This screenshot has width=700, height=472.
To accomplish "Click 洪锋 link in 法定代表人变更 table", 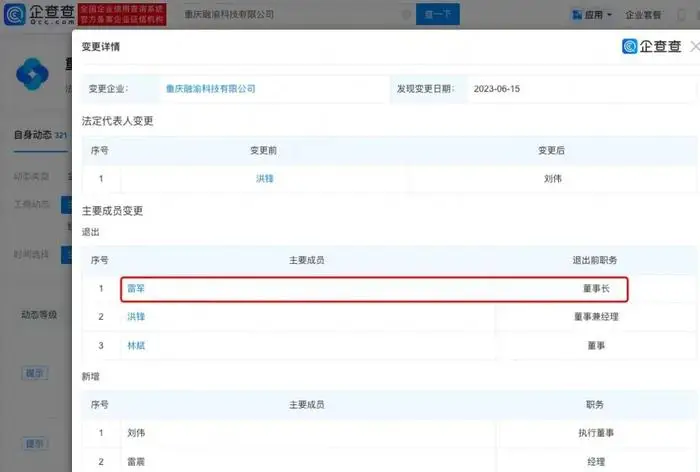I will coord(265,179).
